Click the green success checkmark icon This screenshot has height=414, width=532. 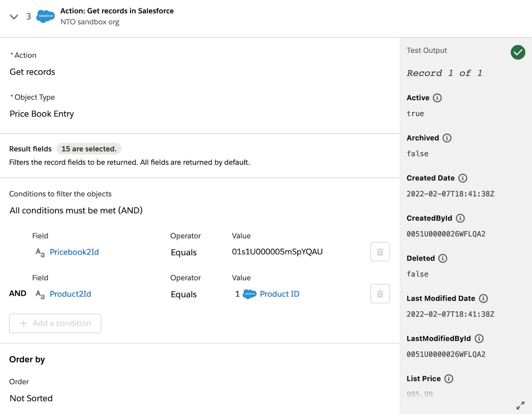518,52
